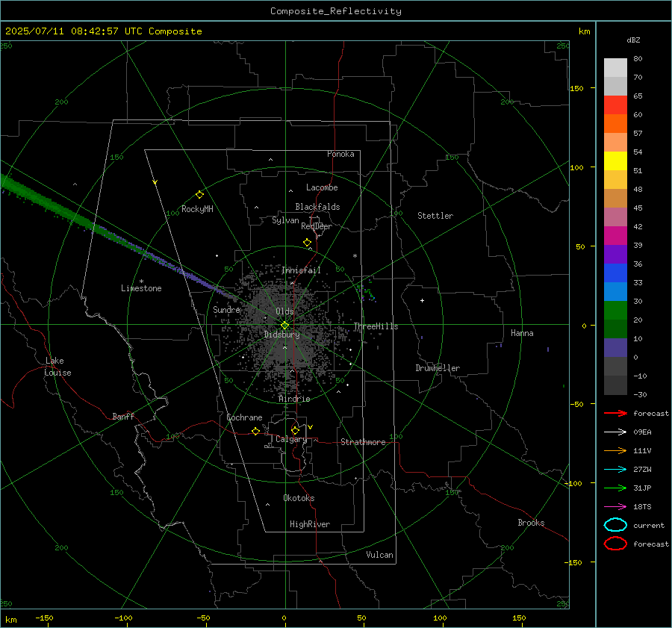Screen dimensions: 672x628
Task: Select the bright yellow 51-54 dBZ swatch
Action: tap(615, 161)
